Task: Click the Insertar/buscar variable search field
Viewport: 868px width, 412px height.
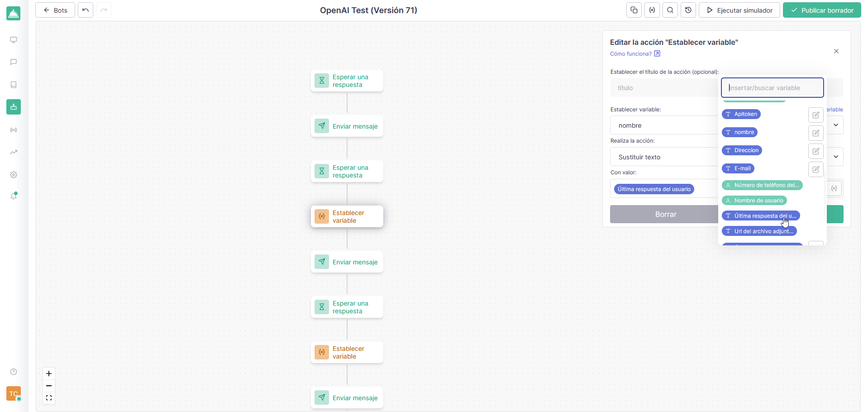Action: [x=772, y=88]
